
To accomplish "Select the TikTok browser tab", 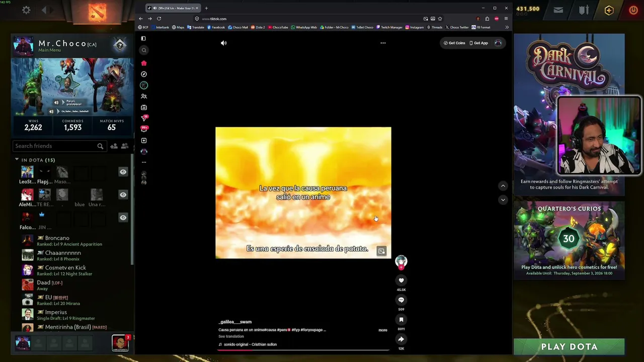I will (x=173, y=8).
